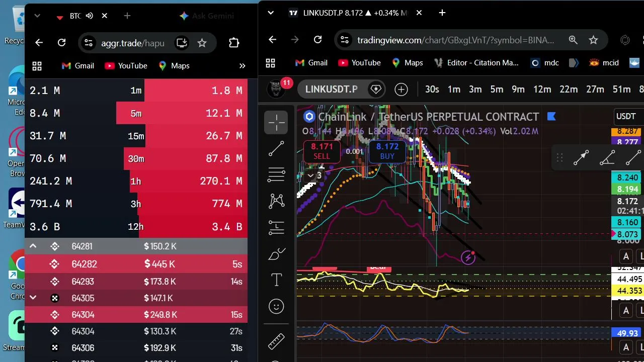
Task: Select the 3m timeframe
Action: pyautogui.click(x=475, y=89)
